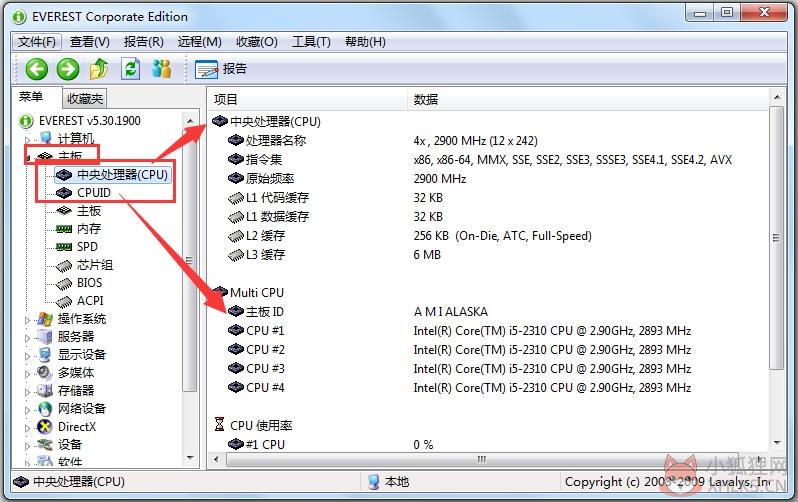Open the 收藏(O) menu
The width and height of the screenshot is (798, 502).
(256, 42)
